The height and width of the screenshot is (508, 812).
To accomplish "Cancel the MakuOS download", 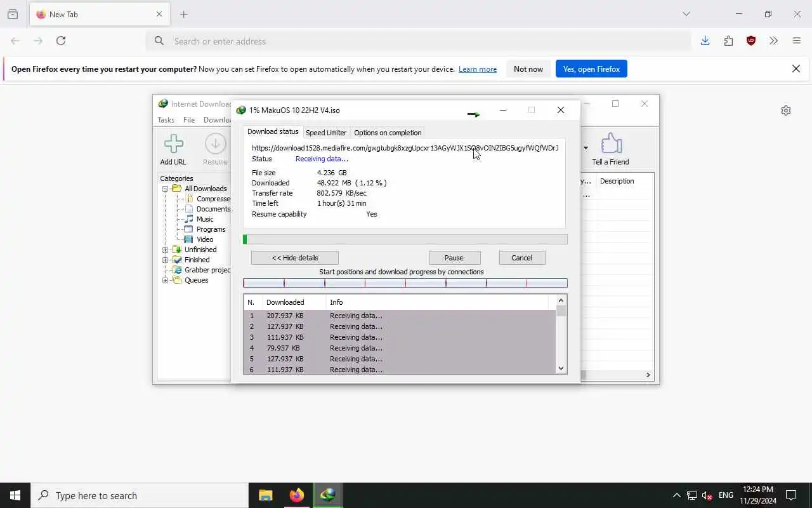I will tap(521, 258).
